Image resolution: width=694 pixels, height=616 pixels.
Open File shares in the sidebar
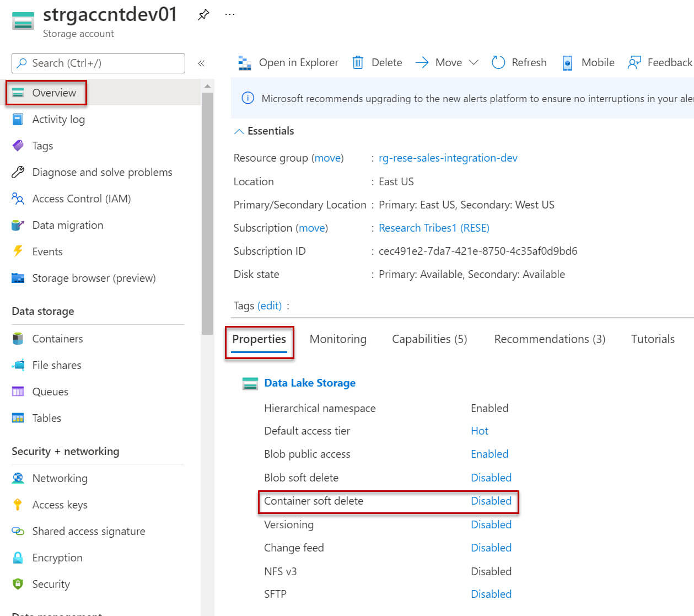[x=57, y=365]
